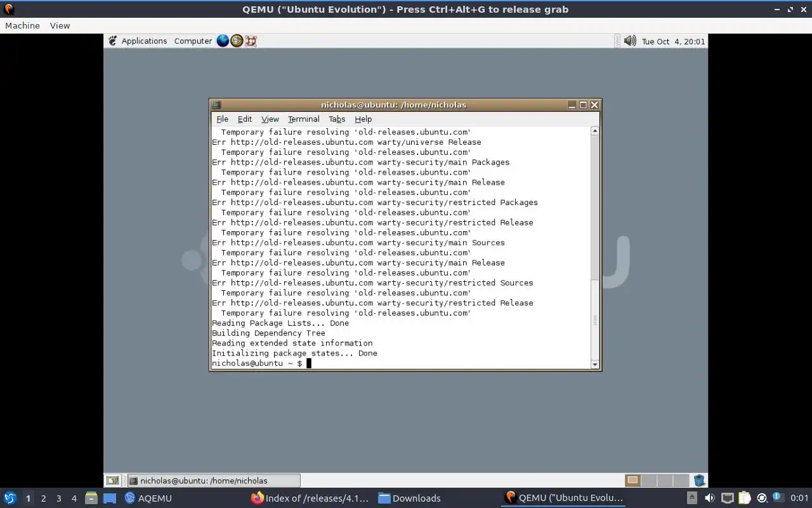Click the removable media eject tray icon

coord(692,498)
